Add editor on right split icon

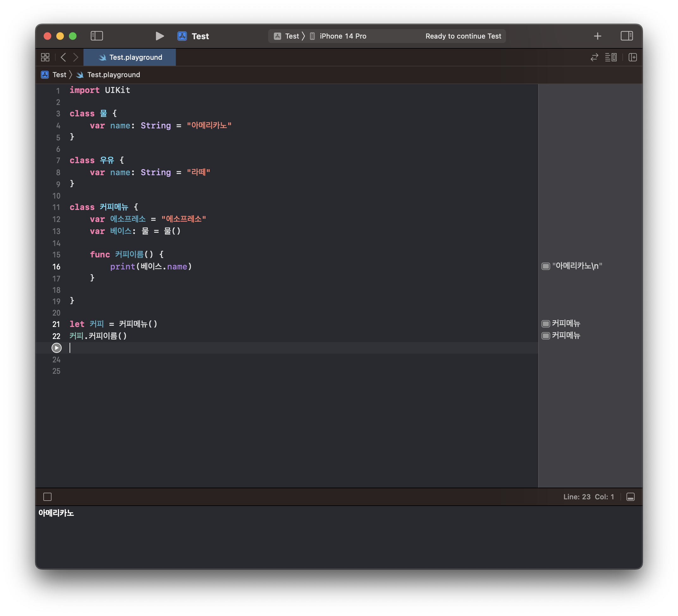click(x=632, y=58)
